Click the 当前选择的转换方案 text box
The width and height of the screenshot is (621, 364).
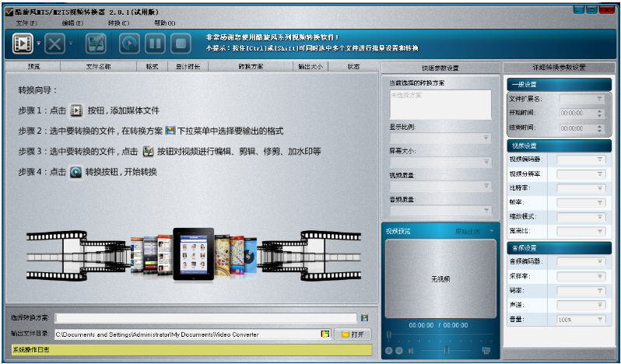[440, 105]
